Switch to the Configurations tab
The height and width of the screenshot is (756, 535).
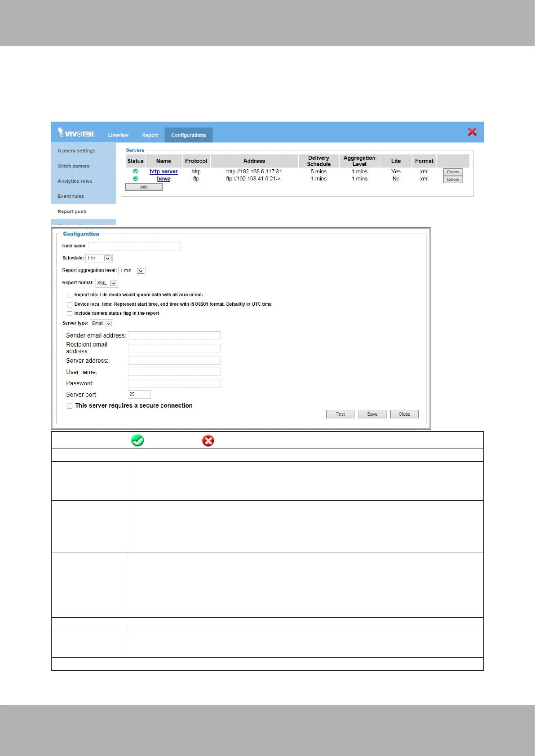188,135
